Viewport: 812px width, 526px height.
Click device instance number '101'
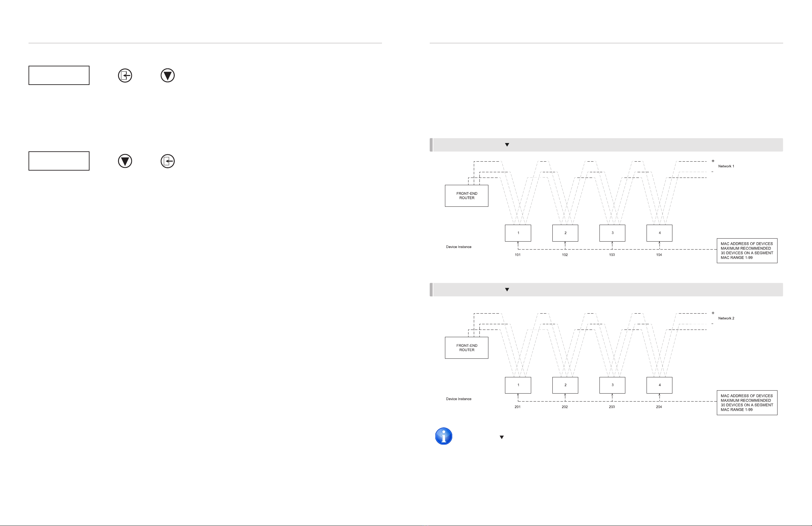point(518,255)
